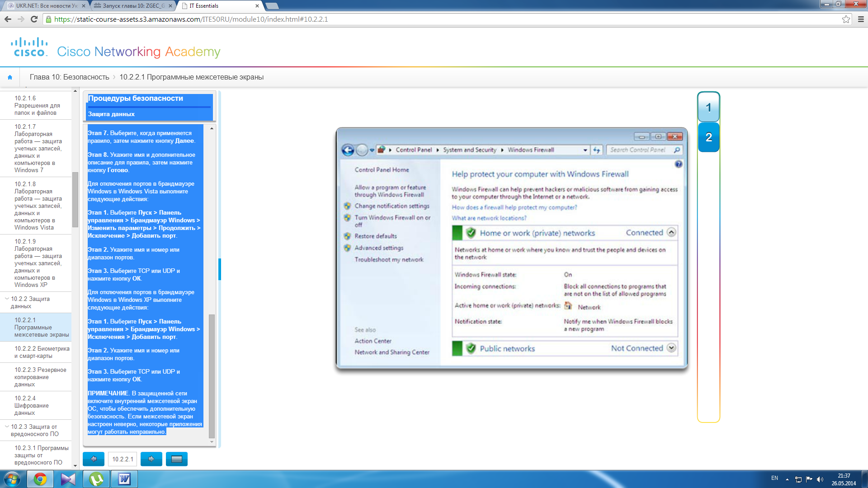Image resolution: width=868 pixels, height=488 pixels.
Task: Click text panel scroll up arrow
Action: 212,128
